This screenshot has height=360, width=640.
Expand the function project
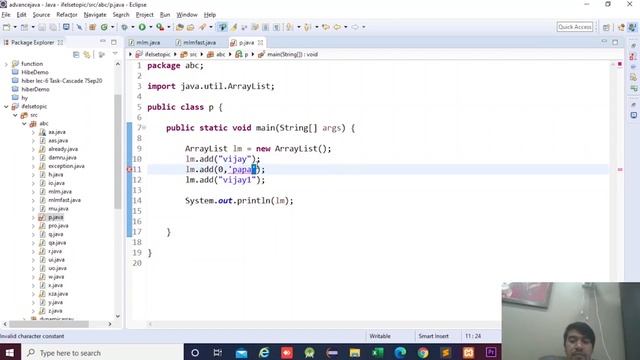(x=6, y=64)
